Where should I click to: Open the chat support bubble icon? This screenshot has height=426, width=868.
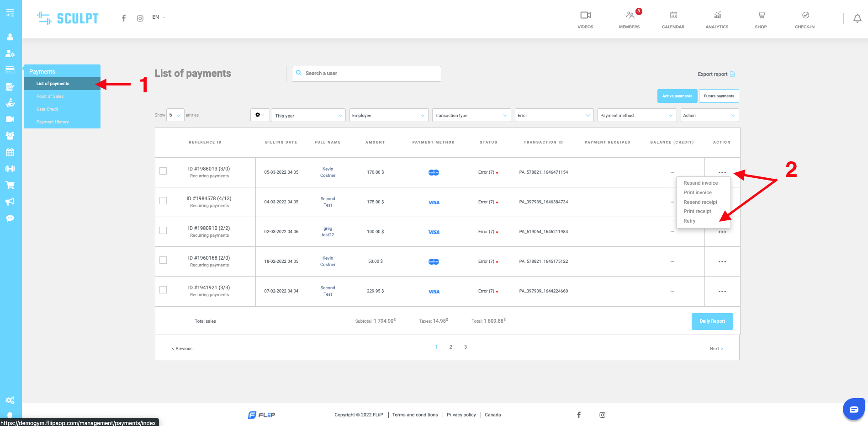click(x=853, y=409)
